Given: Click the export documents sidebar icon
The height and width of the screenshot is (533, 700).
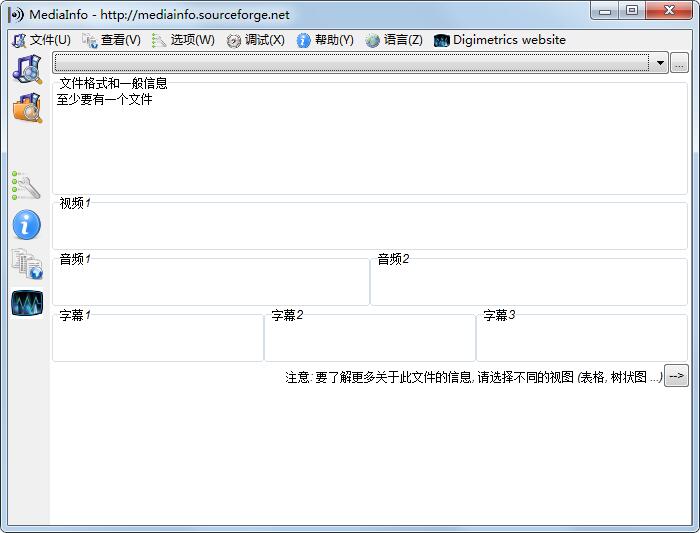Looking at the screenshot, I should coord(26,264).
